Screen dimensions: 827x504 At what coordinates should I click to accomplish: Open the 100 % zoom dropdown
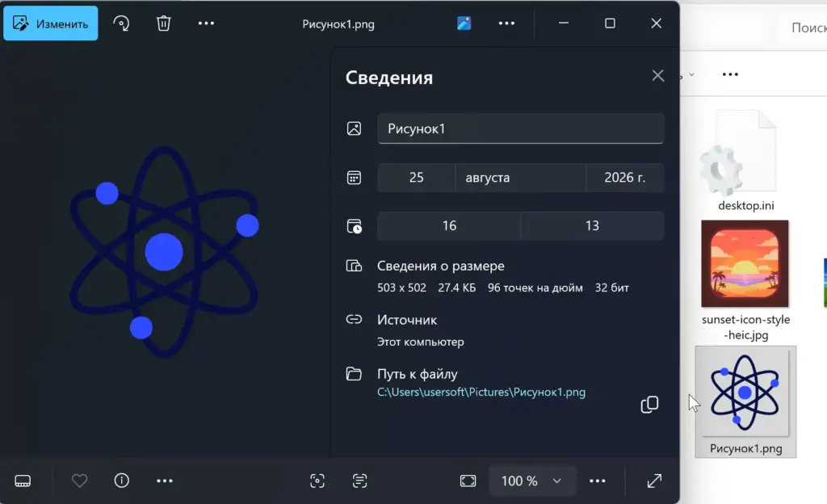pos(532,481)
